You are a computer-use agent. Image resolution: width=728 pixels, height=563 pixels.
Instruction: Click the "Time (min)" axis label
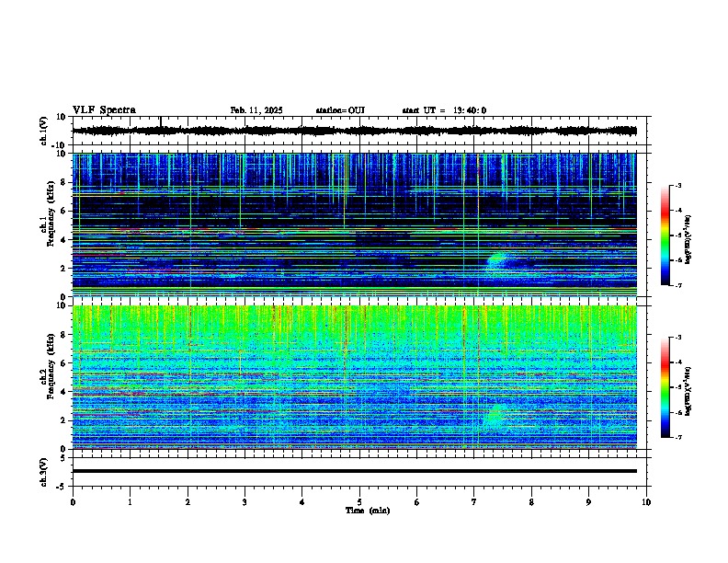(x=368, y=511)
